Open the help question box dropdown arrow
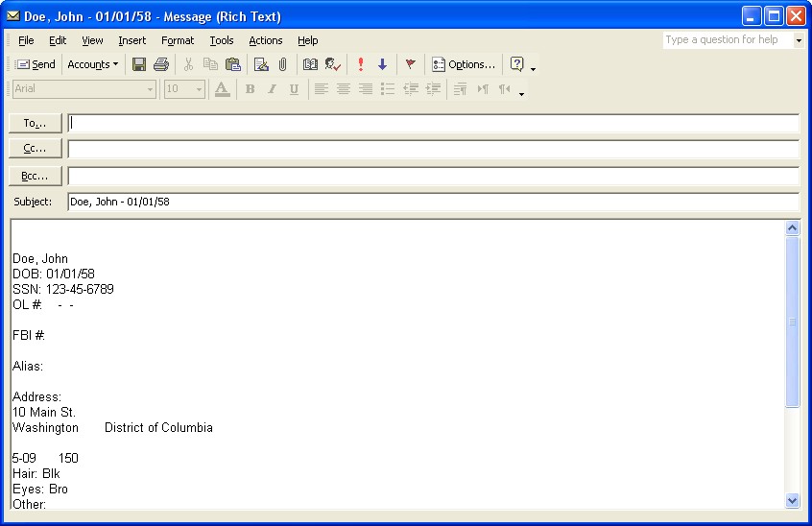 pos(799,40)
